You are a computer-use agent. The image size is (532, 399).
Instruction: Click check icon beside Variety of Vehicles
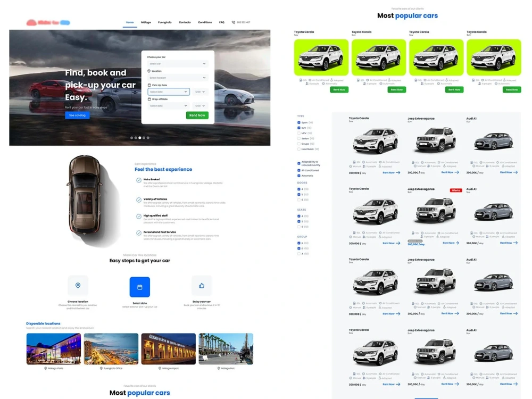pyautogui.click(x=139, y=200)
